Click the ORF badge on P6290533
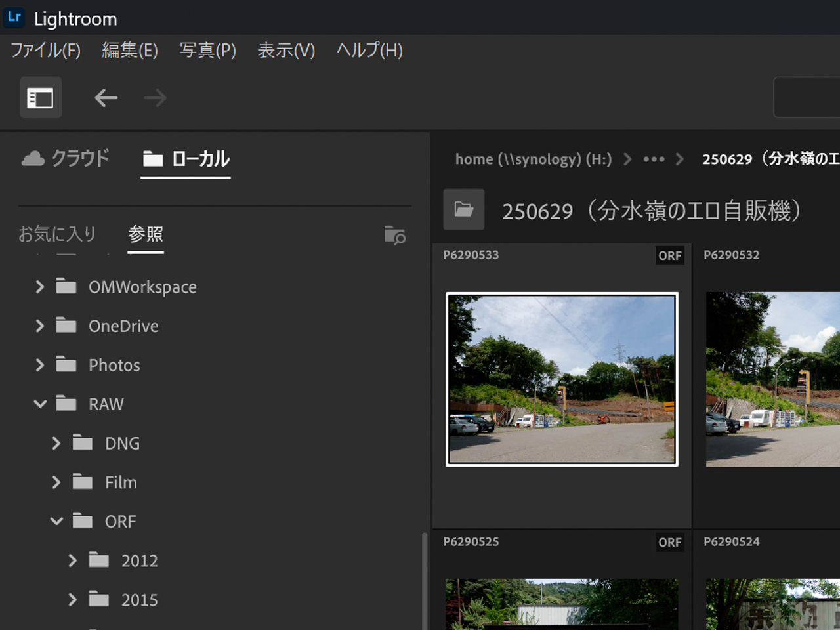840x630 pixels. (670, 255)
